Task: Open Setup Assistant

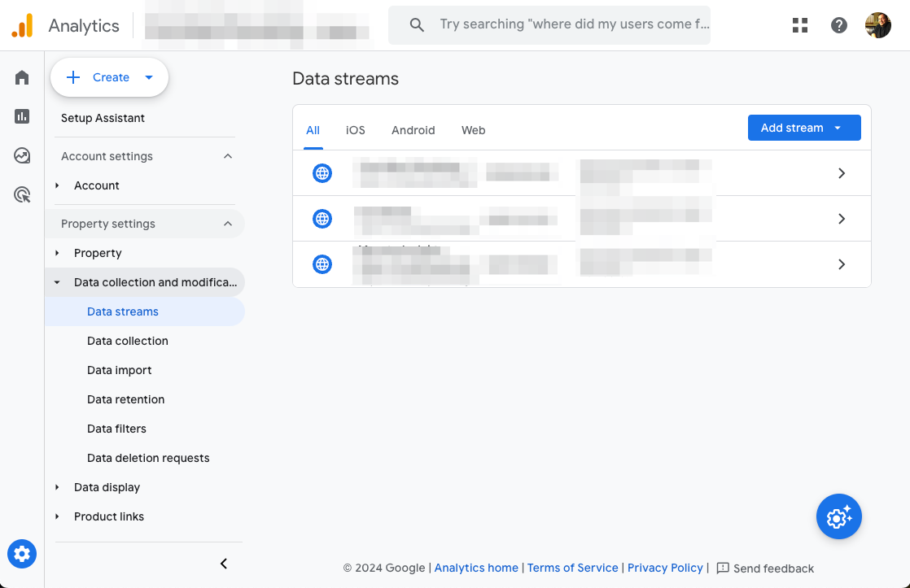Action: (x=103, y=118)
